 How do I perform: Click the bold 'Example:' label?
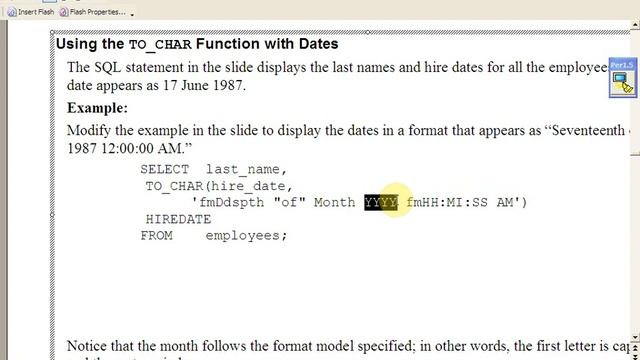point(98,108)
